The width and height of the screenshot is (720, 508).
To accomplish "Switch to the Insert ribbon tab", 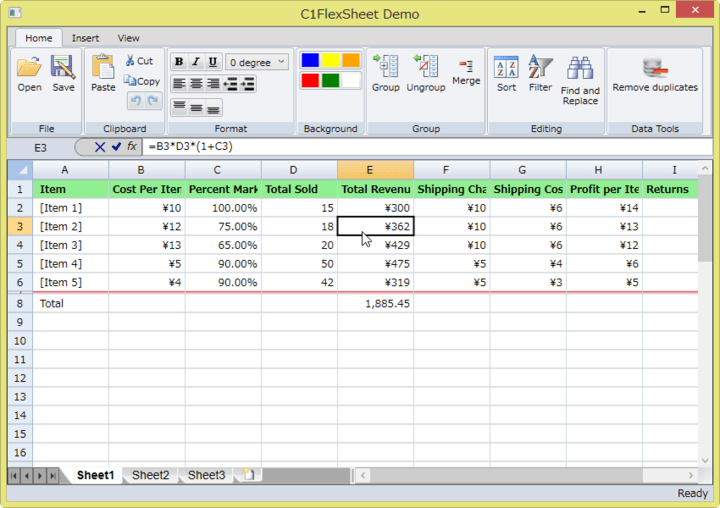I will click(x=85, y=38).
